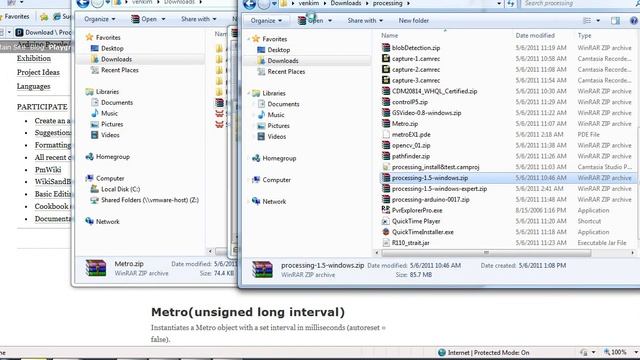Viewport: 640px width, 360px height.
Task: Expand address bar history dropdown arrow
Action: [x=499, y=4]
